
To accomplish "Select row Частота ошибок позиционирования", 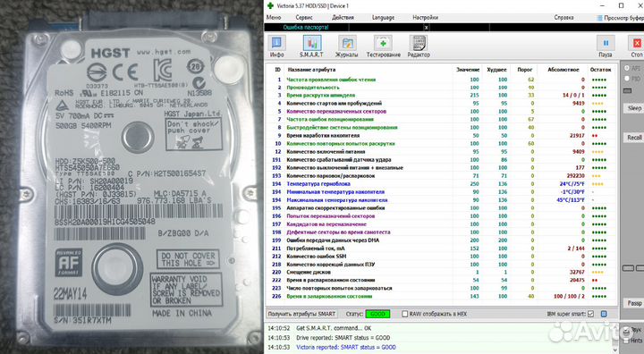I will (x=441, y=120).
